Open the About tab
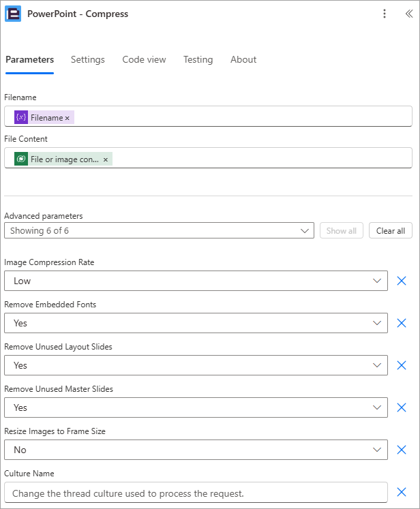Screen dimensions: 420x509 tap(243, 60)
